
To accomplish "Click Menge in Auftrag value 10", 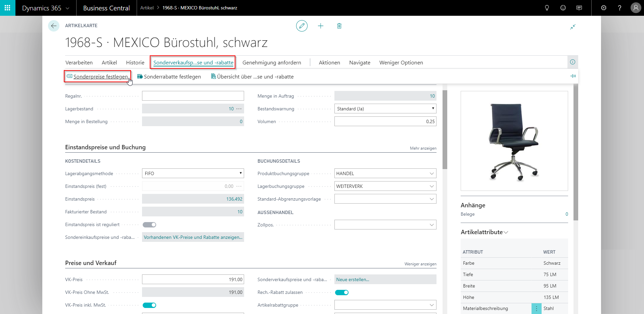I will tap(432, 96).
